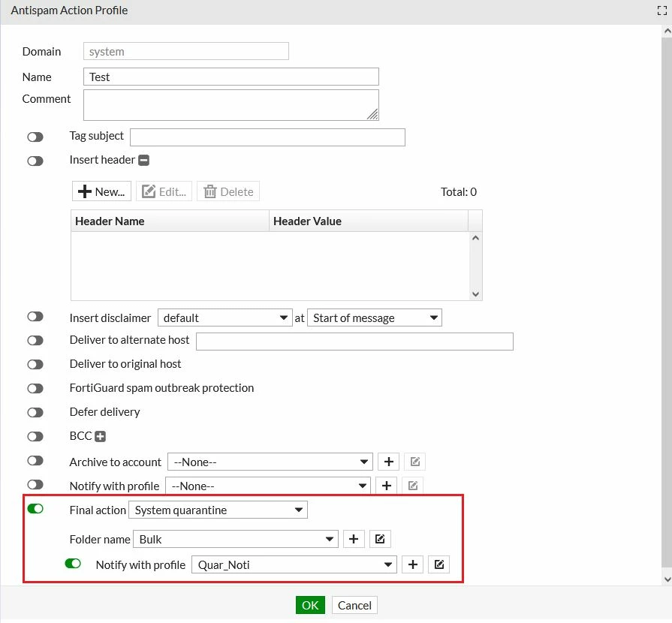The width and height of the screenshot is (672, 623).
Task: Collapse the Insert header section minus icon
Action: point(144,160)
